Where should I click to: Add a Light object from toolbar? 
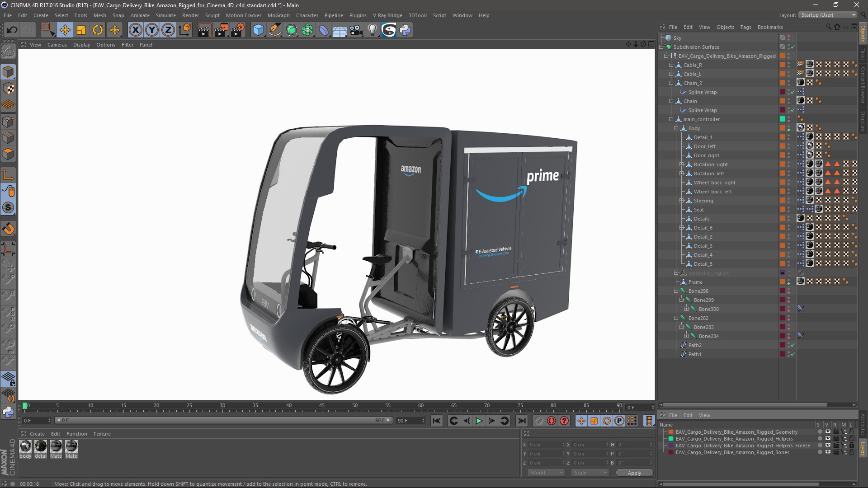click(373, 30)
